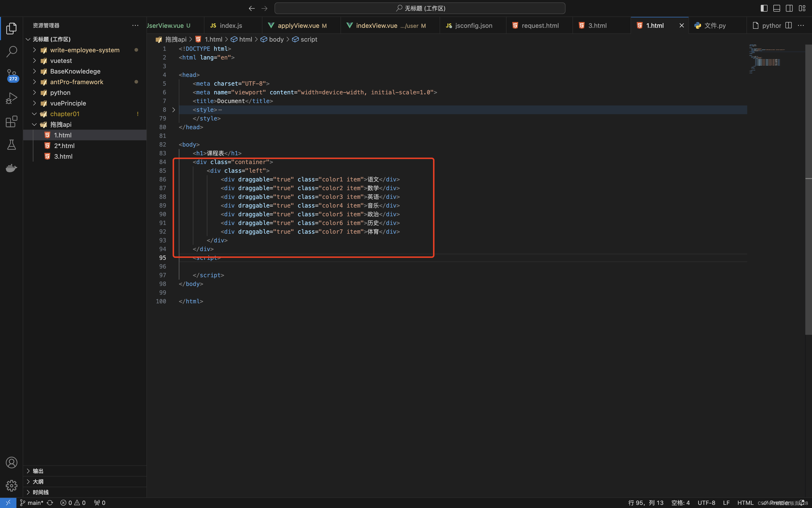Image resolution: width=812 pixels, height=508 pixels.
Task: Open the Docker view icon
Action: [x=11, y=168]
